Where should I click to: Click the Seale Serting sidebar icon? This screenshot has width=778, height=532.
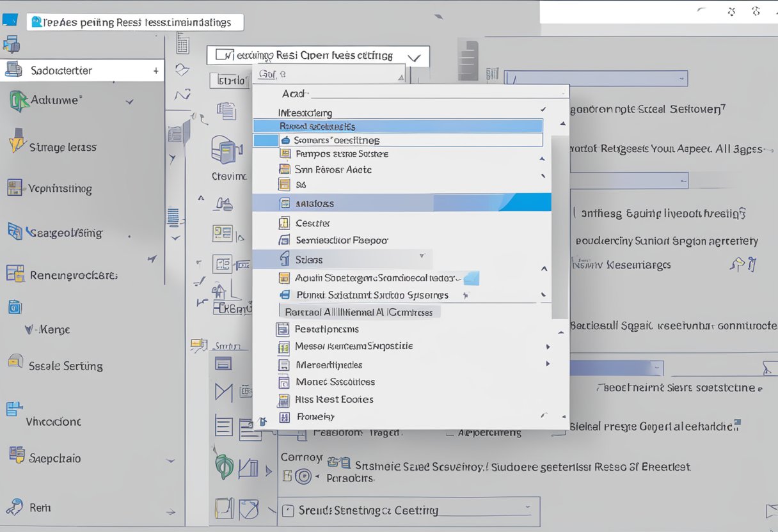15,361
